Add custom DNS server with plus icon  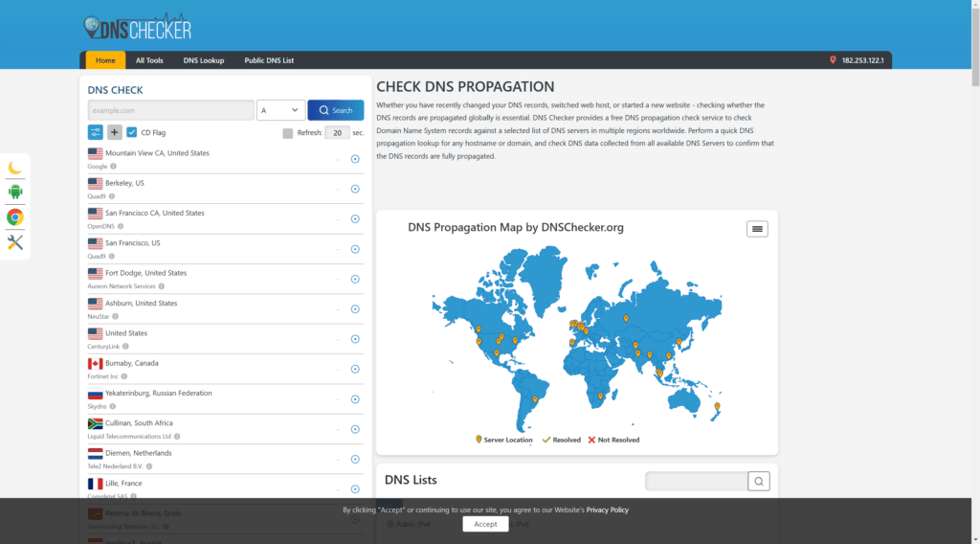pos(114,132)
